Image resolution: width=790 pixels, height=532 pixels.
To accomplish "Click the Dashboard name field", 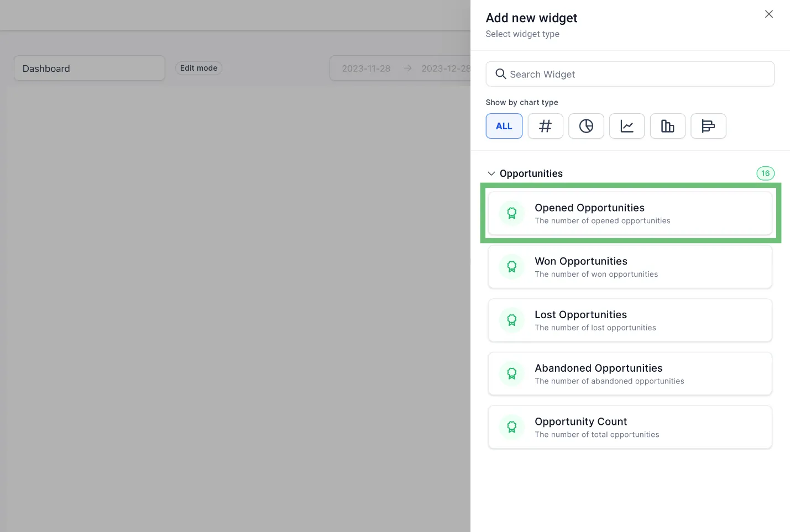I will point(89,69).
